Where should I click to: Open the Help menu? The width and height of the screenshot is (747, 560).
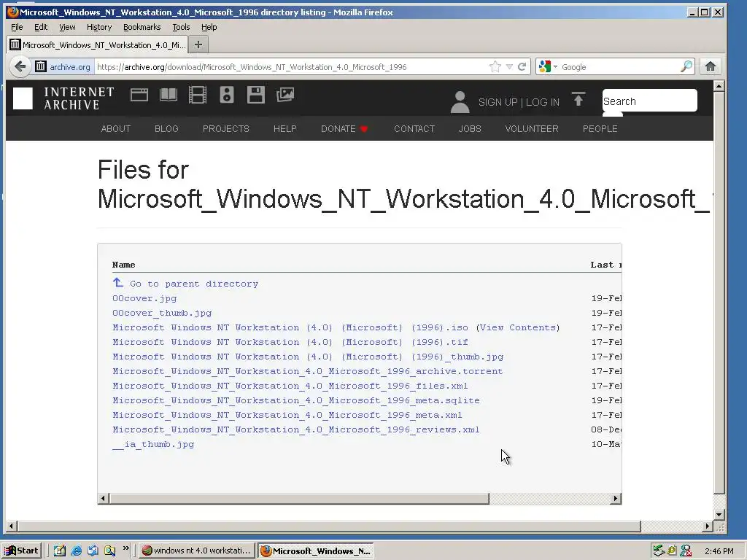(x=209, y=27)
